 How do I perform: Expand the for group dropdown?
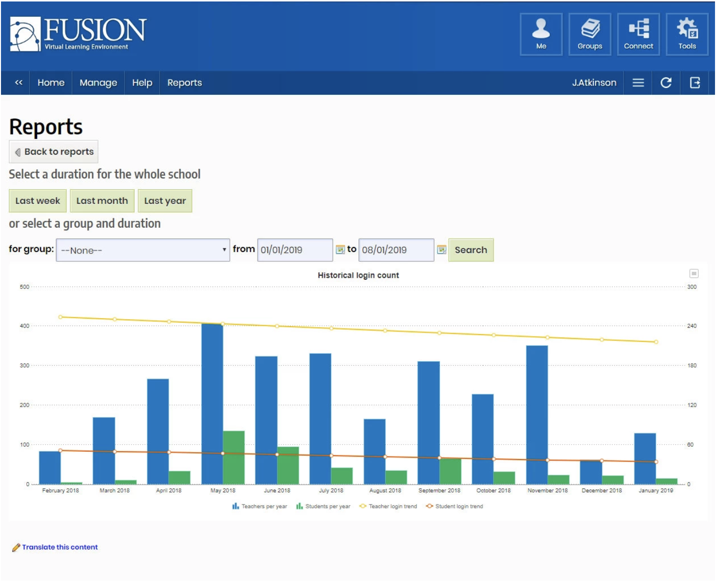143,250
